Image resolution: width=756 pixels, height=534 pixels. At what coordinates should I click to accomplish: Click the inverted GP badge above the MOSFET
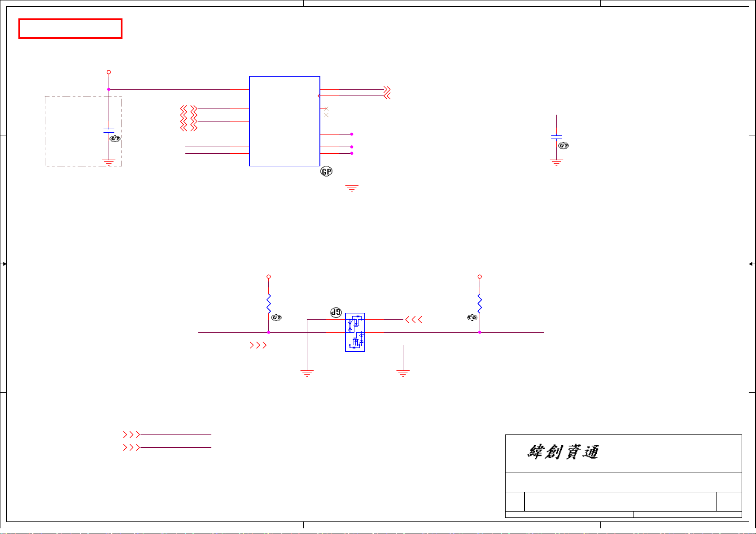pos(336,313)
